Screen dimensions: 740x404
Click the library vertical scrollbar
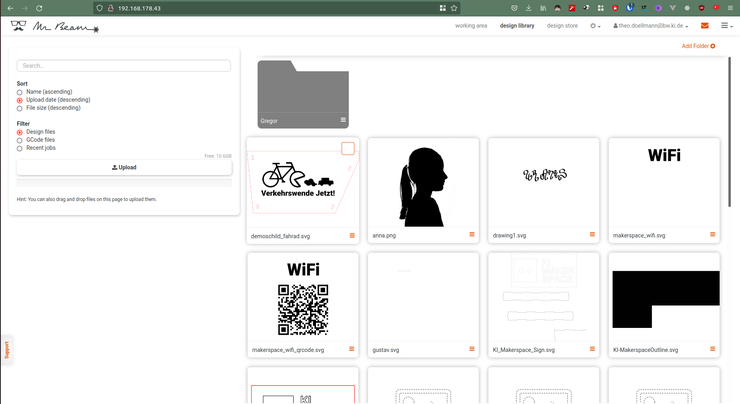pyautogui.click(x=729, y=132)
